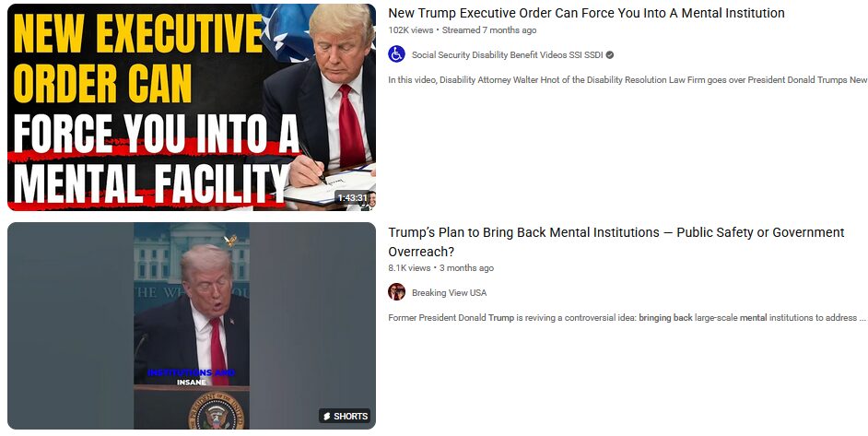Click the 'Overreach?' second line of video title
Screen dimensions: 868x436
click(421, 252)
